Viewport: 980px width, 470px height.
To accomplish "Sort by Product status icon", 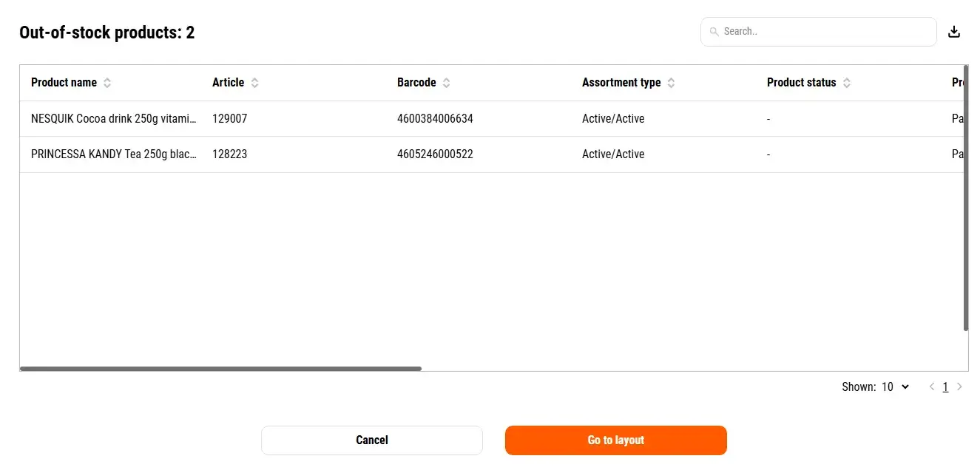I will pyautogui.click(x=847, y=83).
